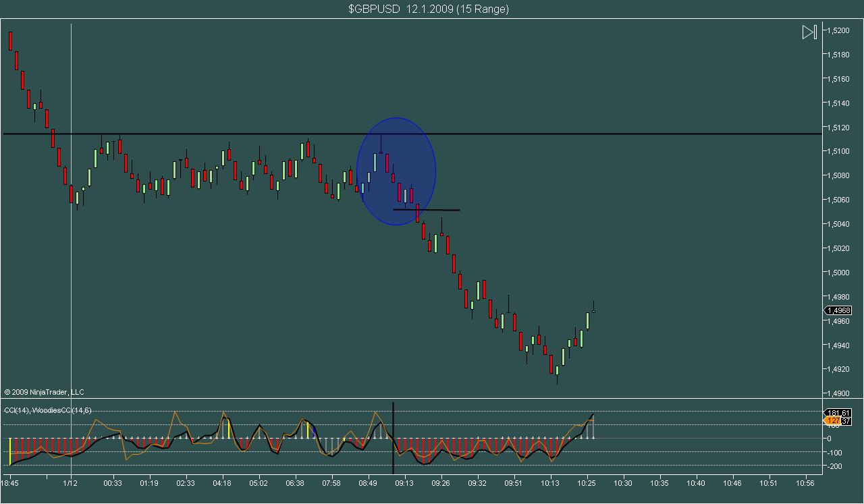
Task: Click the 00:33 time axis label
Action: click(x=113, y=483)
